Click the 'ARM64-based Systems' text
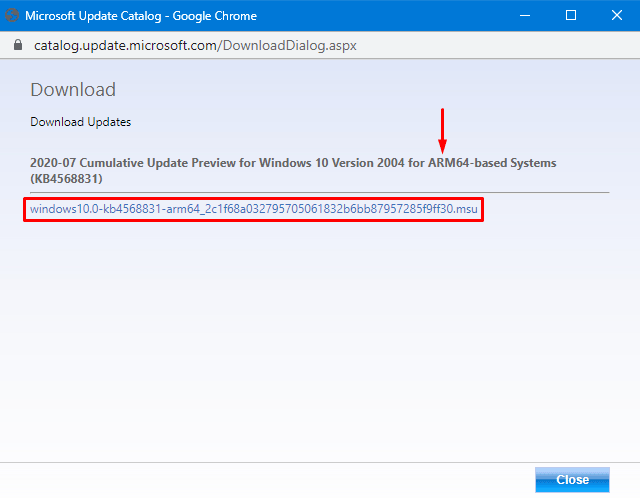Screen dimensions: 640x498 point(492,162)
